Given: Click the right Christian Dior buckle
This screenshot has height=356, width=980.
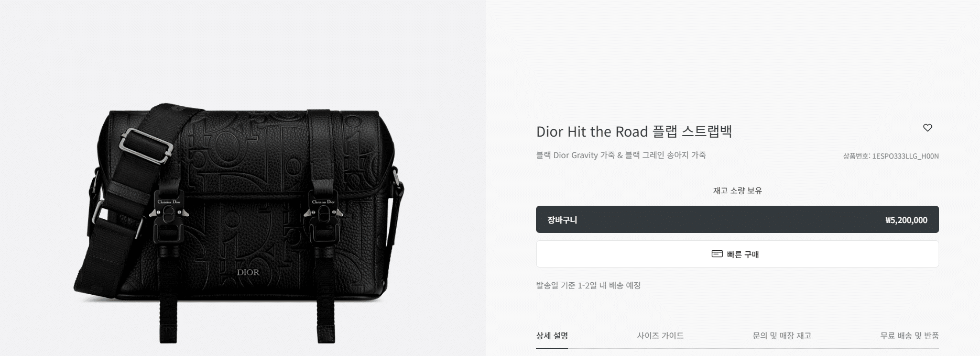Looking at the screenshot, I should coord(323,214).
